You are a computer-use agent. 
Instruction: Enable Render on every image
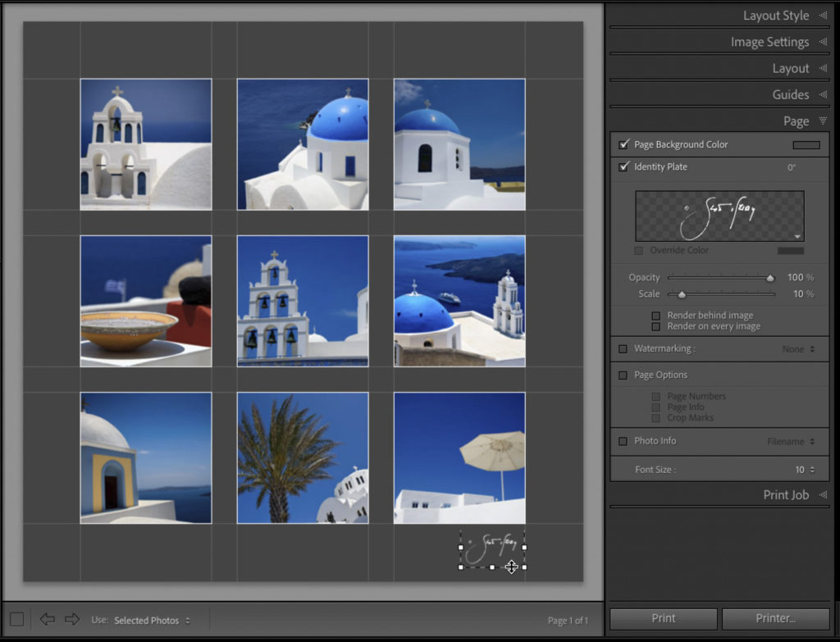(x=655, y=326)
